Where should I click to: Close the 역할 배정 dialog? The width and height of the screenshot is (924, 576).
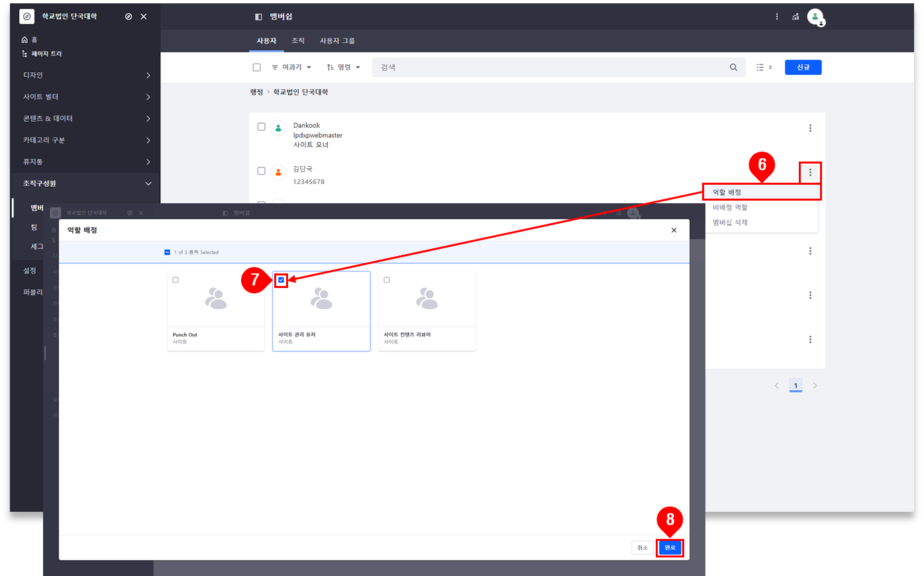(x=674, y=230)
